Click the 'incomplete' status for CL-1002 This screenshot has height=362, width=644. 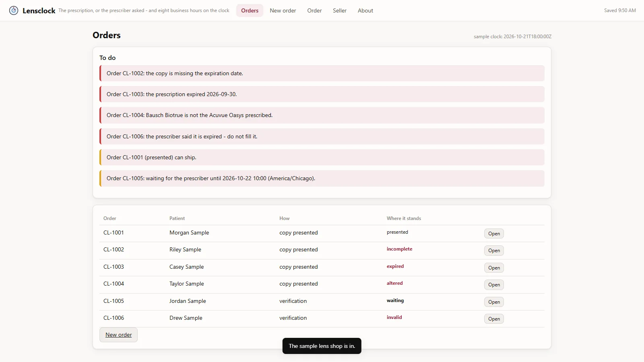(399, 249)
